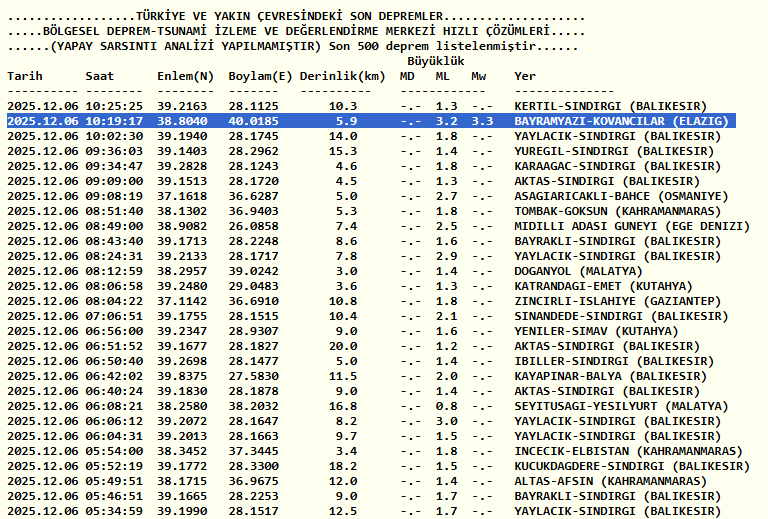Click depth value 16.8
This screenshot has height=519, width=768.
coord(343,406)
